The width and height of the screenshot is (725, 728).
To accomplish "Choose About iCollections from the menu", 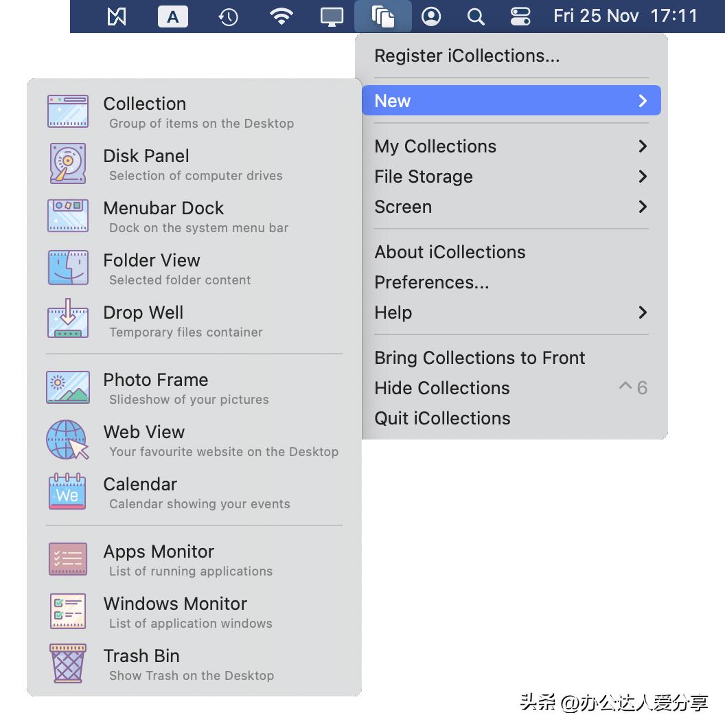I will [450, 252].
